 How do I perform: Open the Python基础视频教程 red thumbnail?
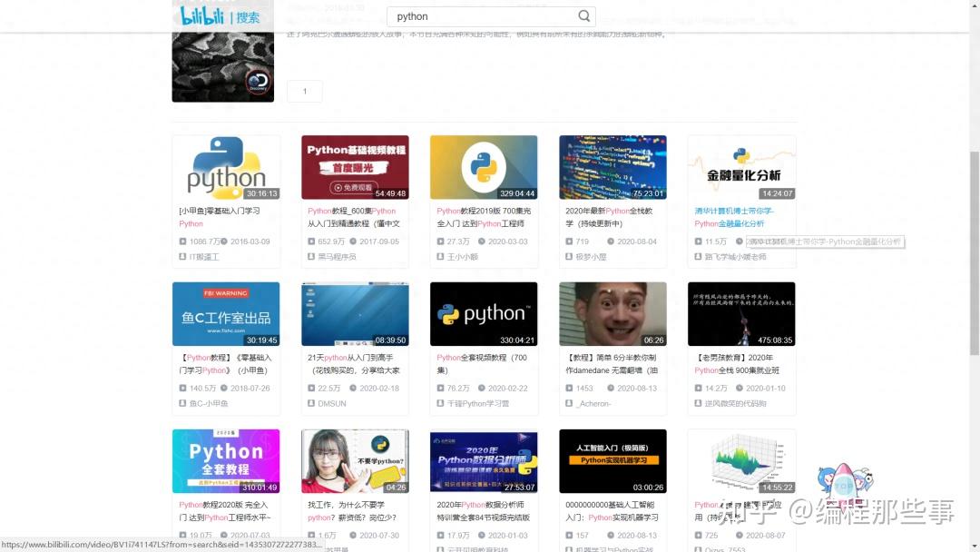tap(355, 168)
